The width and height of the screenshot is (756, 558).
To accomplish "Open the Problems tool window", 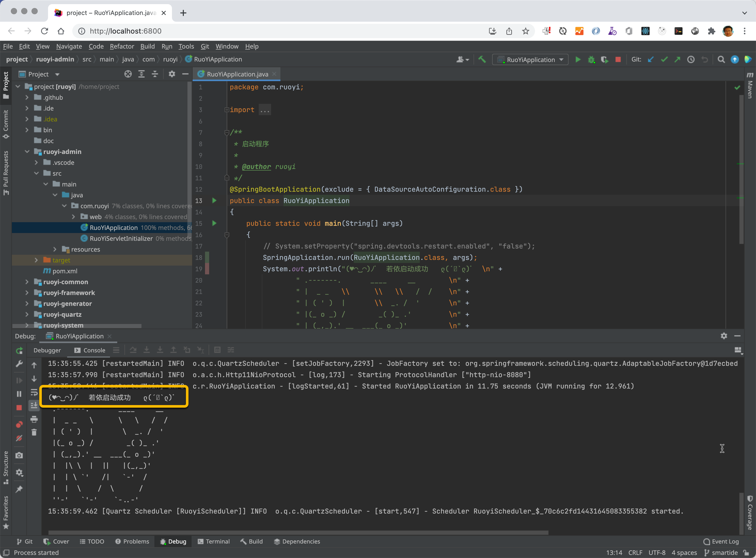I will 132,541.
